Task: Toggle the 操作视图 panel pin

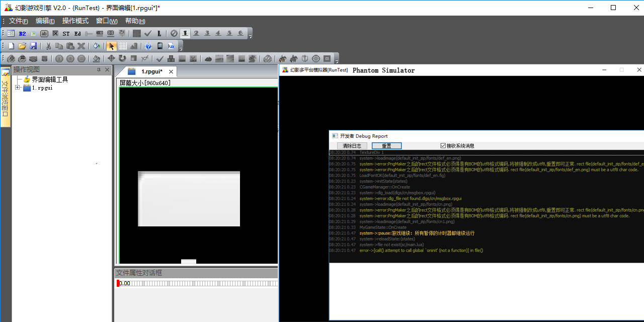Action: [99, 69]
